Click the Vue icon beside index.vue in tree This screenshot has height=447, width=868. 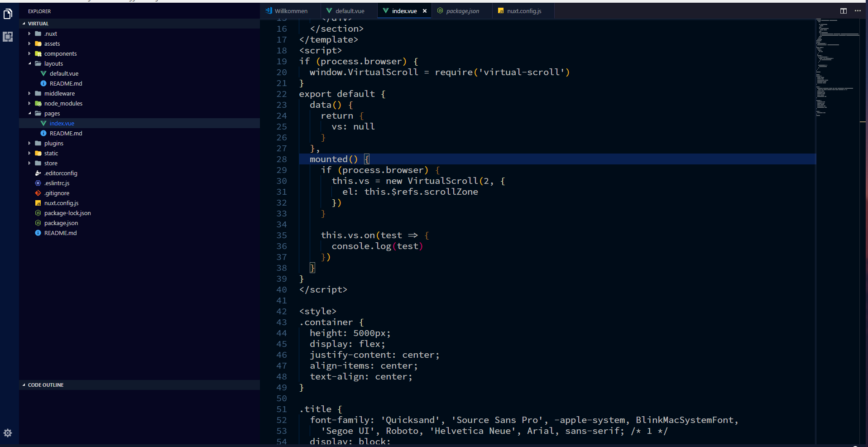click(43, 123)
